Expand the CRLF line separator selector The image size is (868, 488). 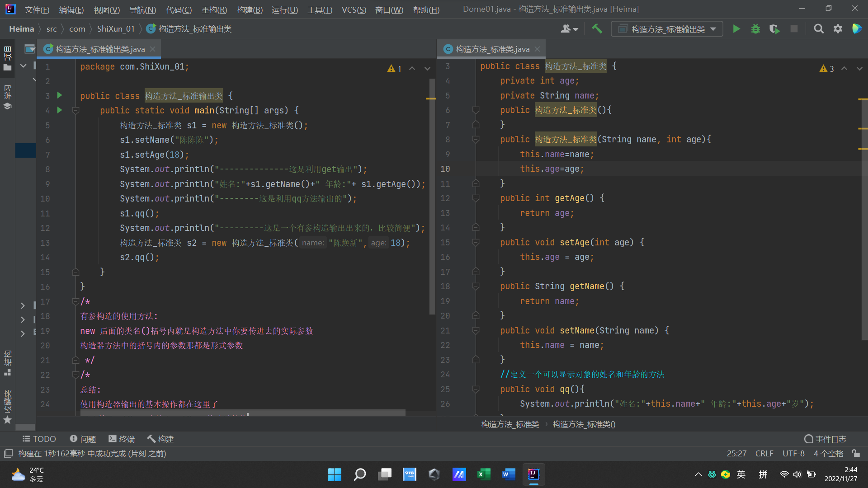(764, 453)
